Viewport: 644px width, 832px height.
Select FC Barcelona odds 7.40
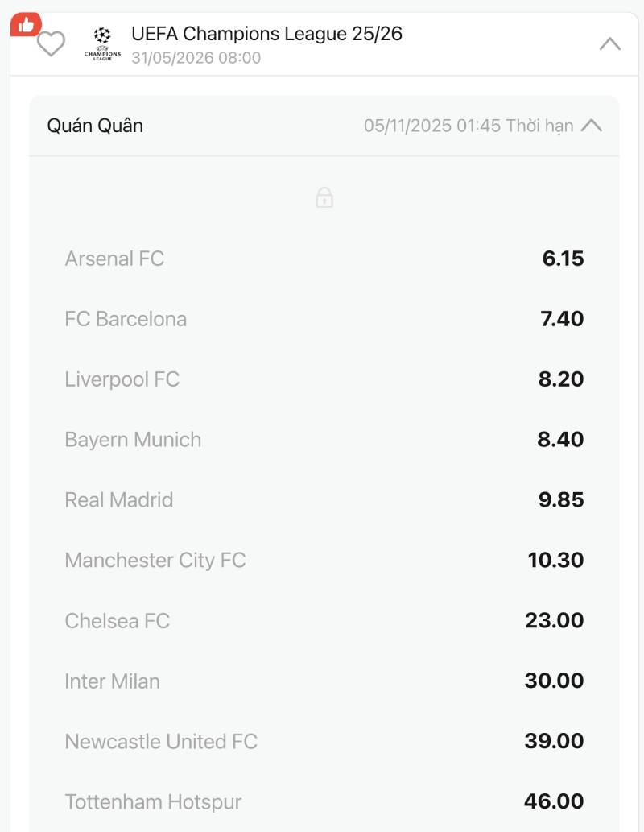tap(562, 319)
